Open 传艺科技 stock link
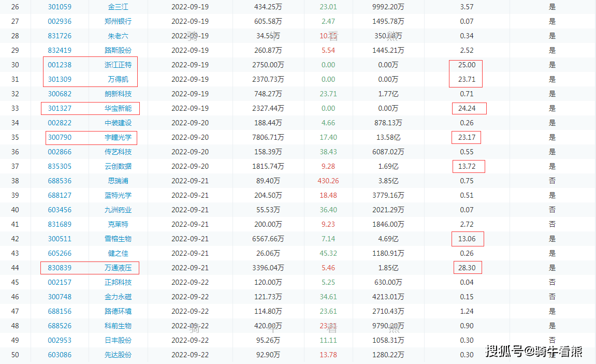Image resolution: width=596 pixels, height=364 pixels. 118,152
